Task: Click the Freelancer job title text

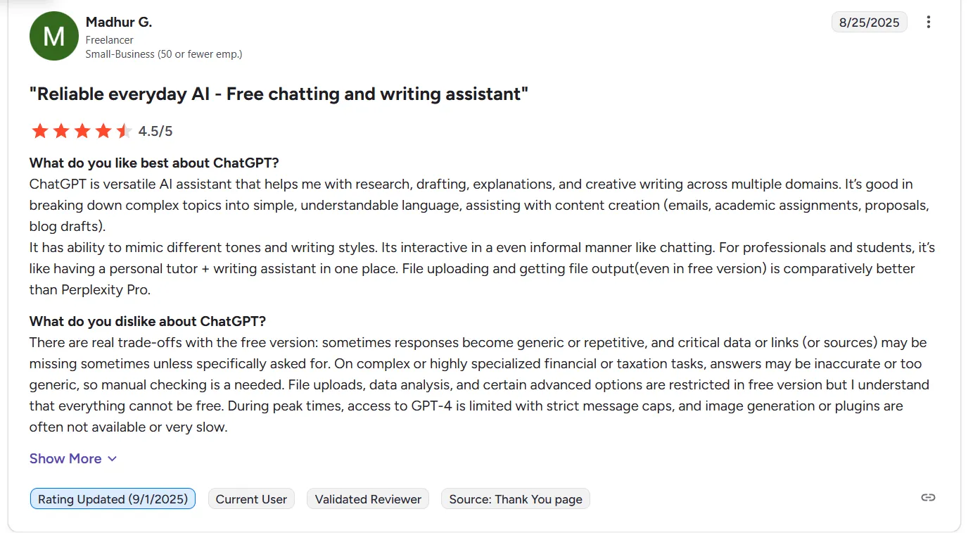Action: (110, 40)
